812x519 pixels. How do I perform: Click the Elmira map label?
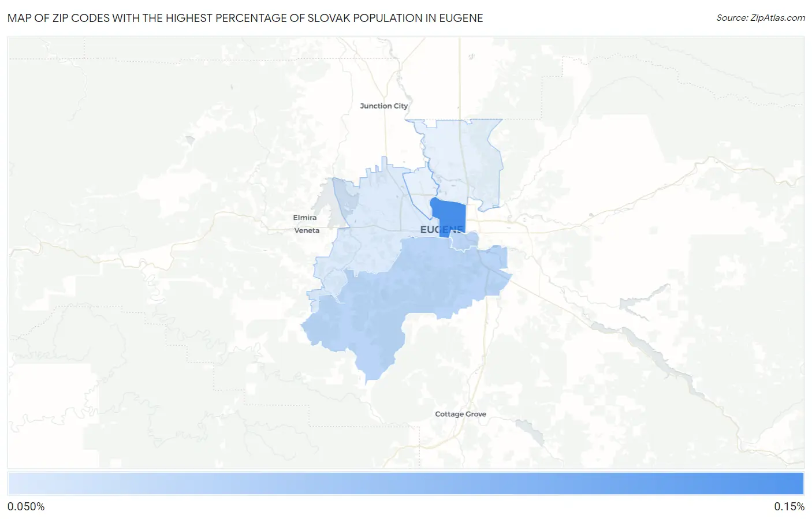click(x=304, y=218)
